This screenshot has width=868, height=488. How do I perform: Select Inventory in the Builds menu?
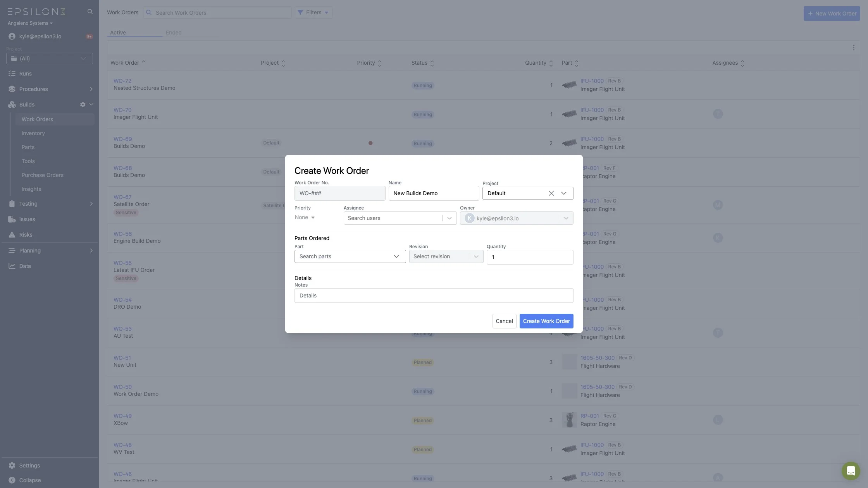(33, 133)
